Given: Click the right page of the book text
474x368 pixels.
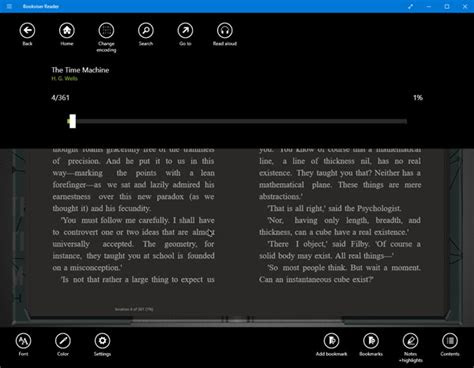Looking at the screenshot, I should [x=340, y=215].
